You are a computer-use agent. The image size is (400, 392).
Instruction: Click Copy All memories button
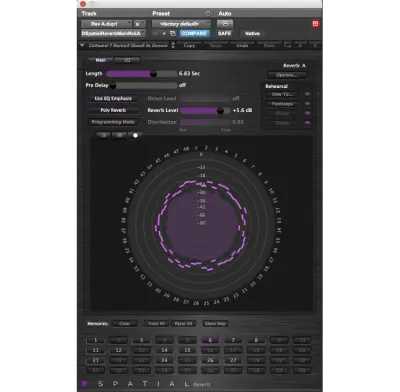(157, 324)
